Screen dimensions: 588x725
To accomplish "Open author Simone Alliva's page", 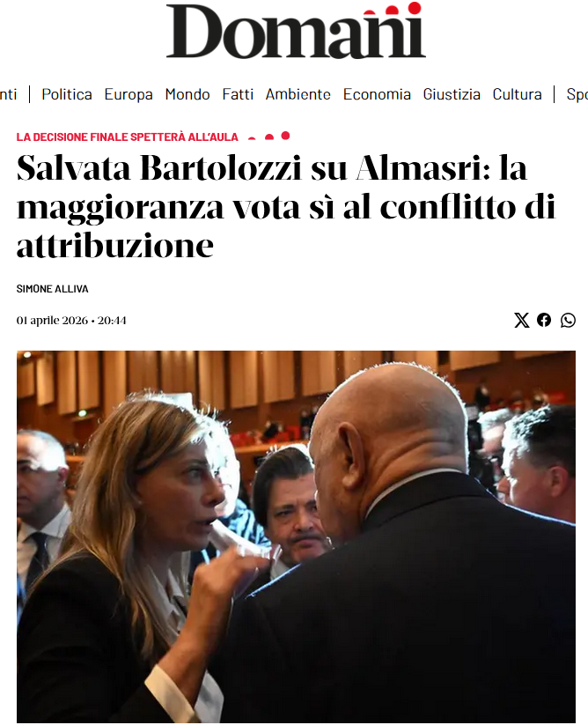I will [52, 289].
